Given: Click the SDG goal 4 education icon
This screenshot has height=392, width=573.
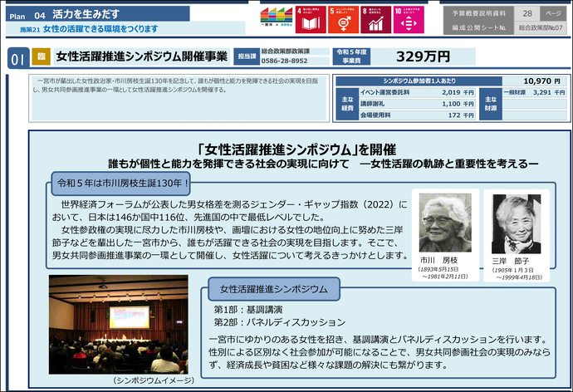Looking at the screenshot, I should click(x=311, y=20).
